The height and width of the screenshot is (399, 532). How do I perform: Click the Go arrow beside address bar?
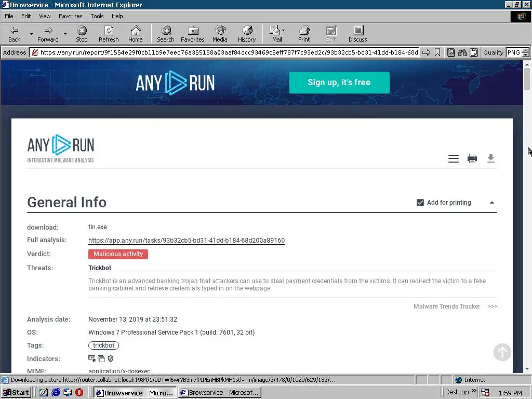coord(426,52)
